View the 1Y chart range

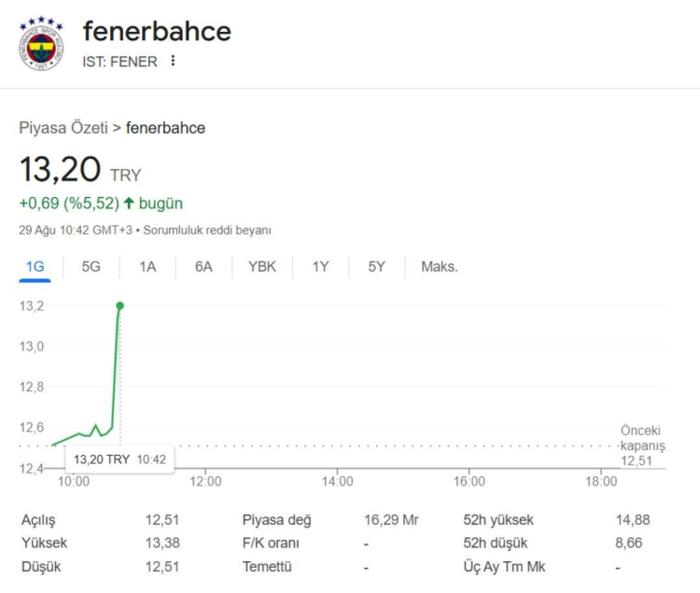click(320, 267)
